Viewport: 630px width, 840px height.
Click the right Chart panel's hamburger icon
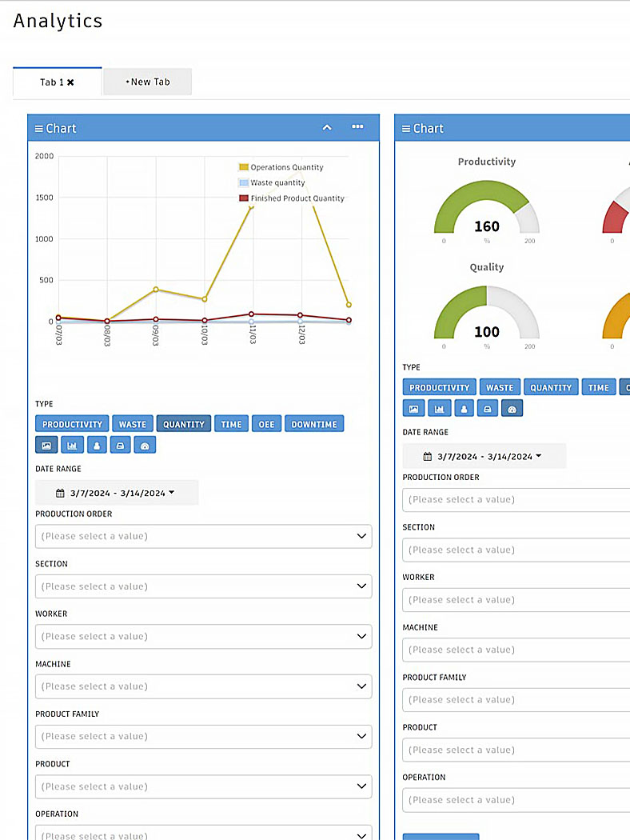click(x=405, y=129)
